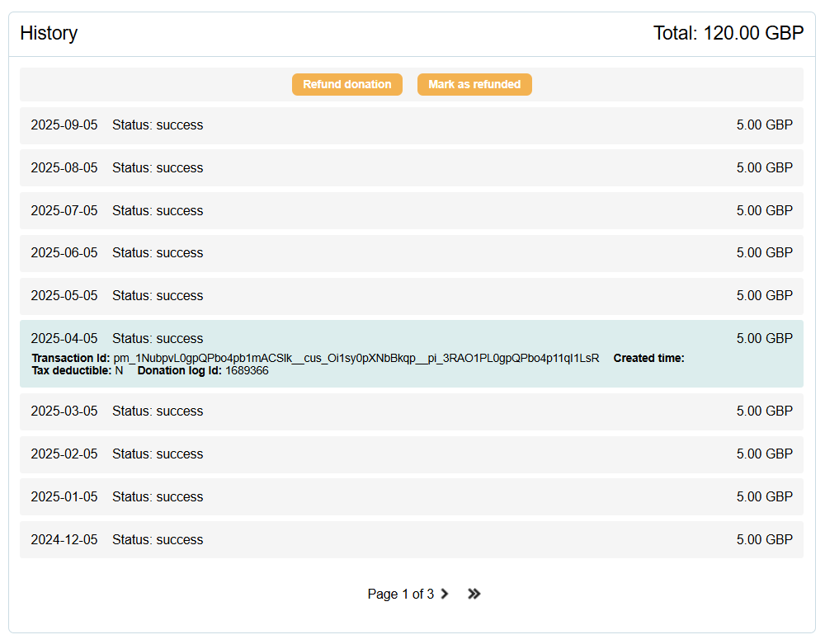The width and height of the screenshot is (825, 644).
Task: Click the next page chevron icon
Action: 445,594
